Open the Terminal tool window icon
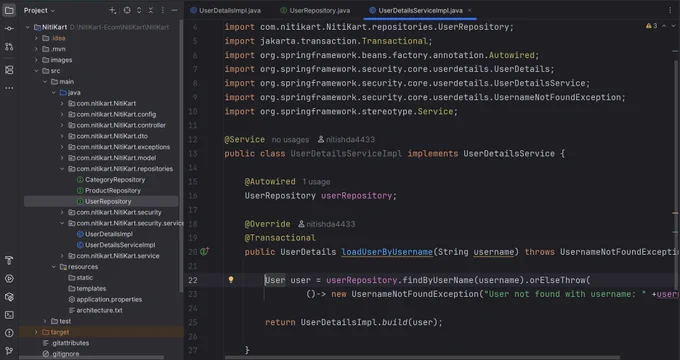 click(9, 315)
